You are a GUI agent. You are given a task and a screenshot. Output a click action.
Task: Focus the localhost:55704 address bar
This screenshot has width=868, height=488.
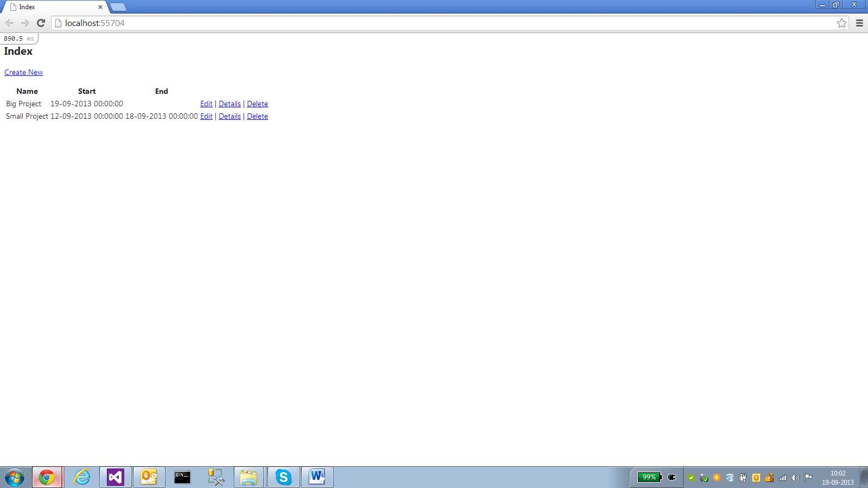[450, 23]
